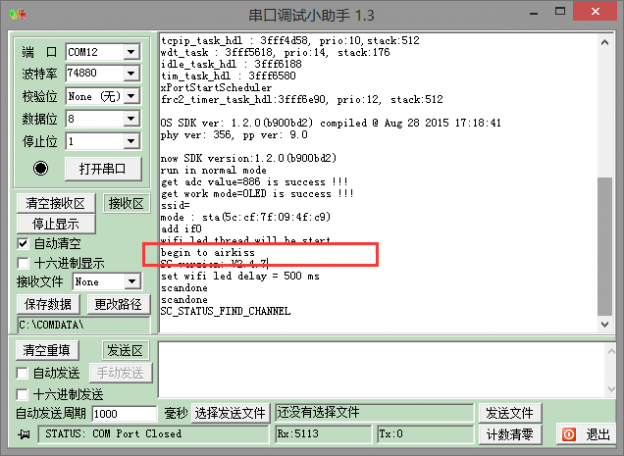Click the 'phy ver: 356, pp ver: 9.0' line

234,135
